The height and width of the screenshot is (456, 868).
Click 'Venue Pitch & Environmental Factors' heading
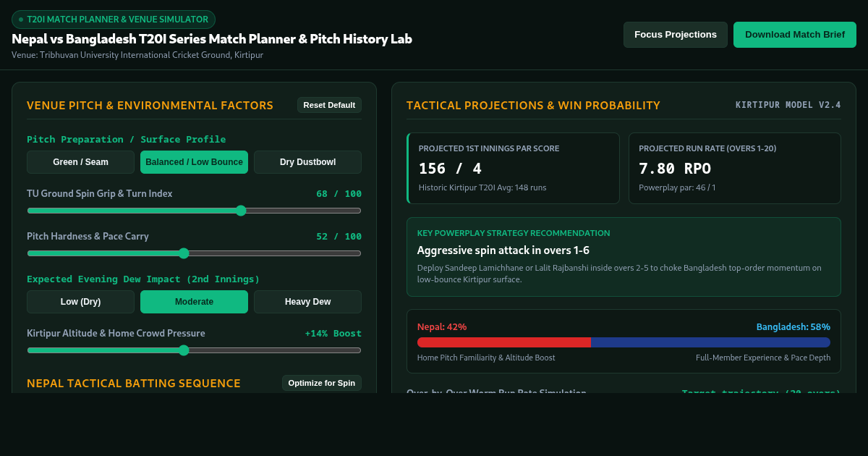click(150, 106)
